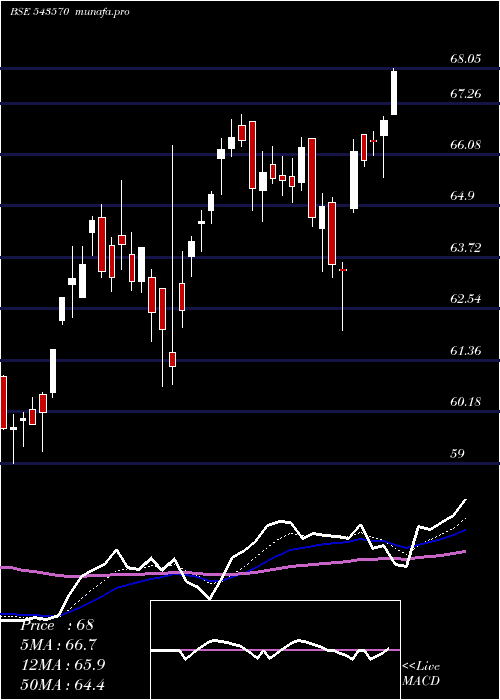Select the 68.05 price level label
500x700 pixels.
(466, 58)
